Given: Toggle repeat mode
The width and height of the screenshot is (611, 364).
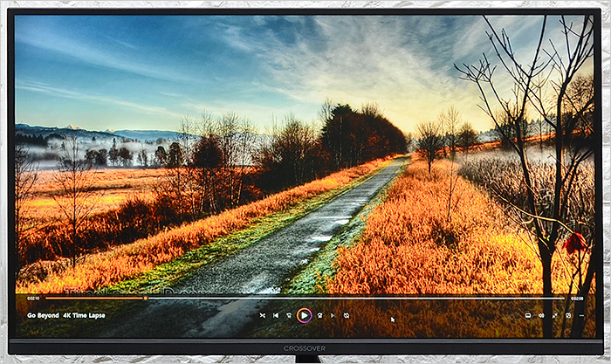Looking at the screenshot, I should (347, 315).
